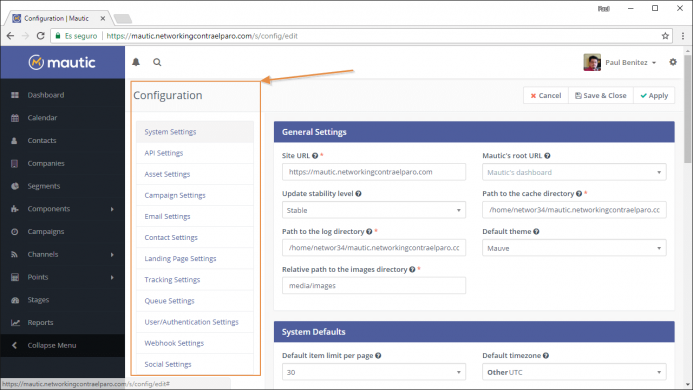Click the Cancel button
Image resolution: width=693 pixels, height=390 pixels.
pos(546,96)
